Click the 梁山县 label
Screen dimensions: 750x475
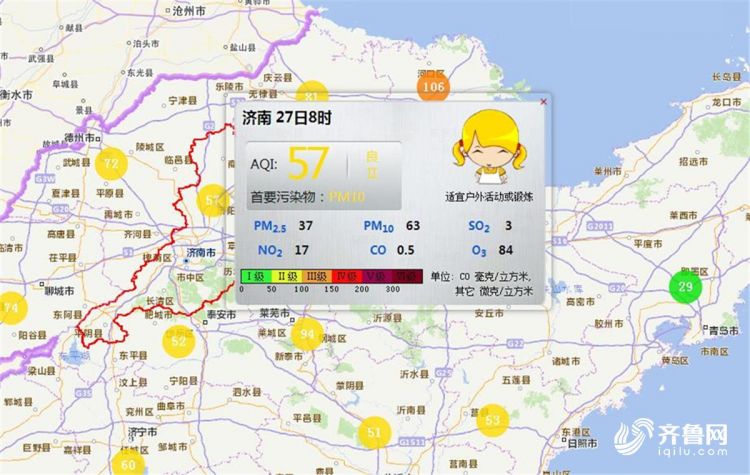point(41,371)
